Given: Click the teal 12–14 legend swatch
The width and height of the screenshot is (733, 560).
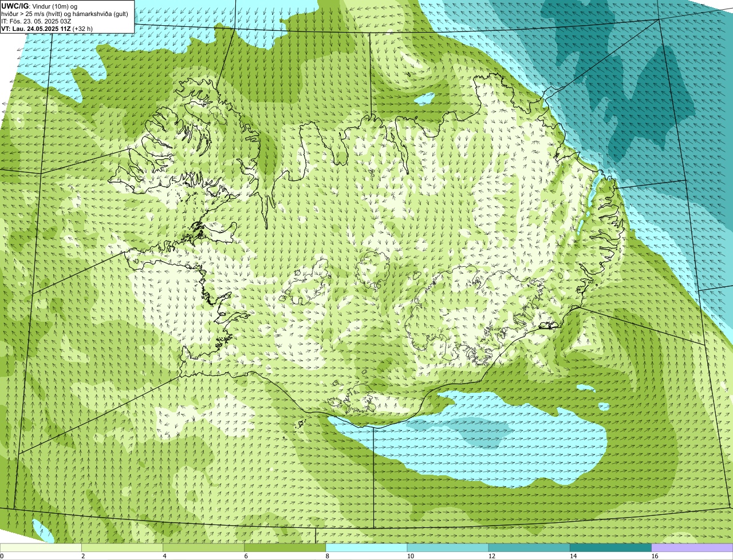Looking at the screenshot, I should [529, 548].
